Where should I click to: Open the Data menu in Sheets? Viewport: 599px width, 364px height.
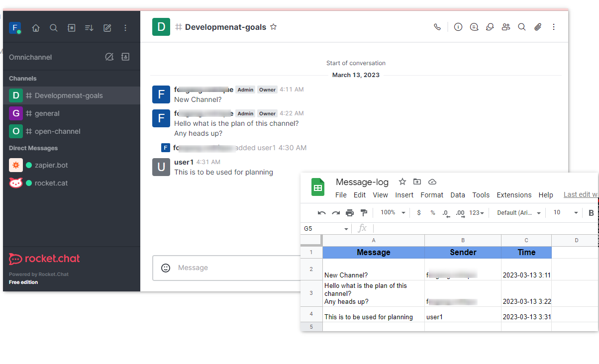pos(458,195)
